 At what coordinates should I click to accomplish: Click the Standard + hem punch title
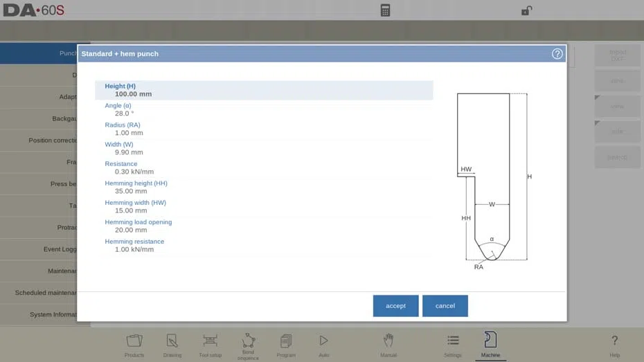120,54
